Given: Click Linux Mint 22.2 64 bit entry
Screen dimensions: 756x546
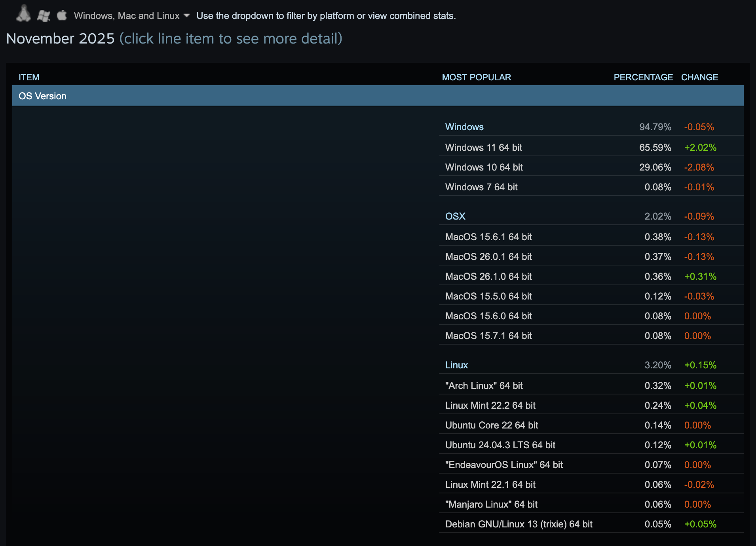Looking at the screenshot, I should click(591, 406).
